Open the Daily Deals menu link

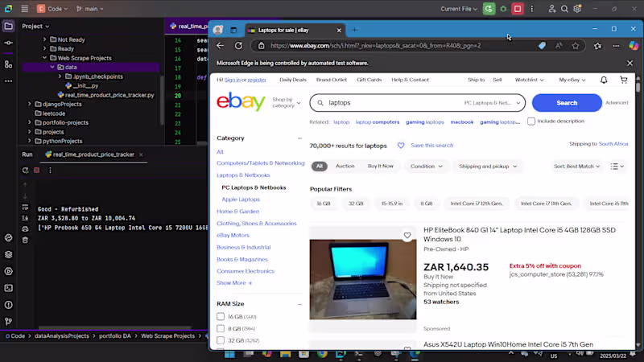tap(292, 80)
